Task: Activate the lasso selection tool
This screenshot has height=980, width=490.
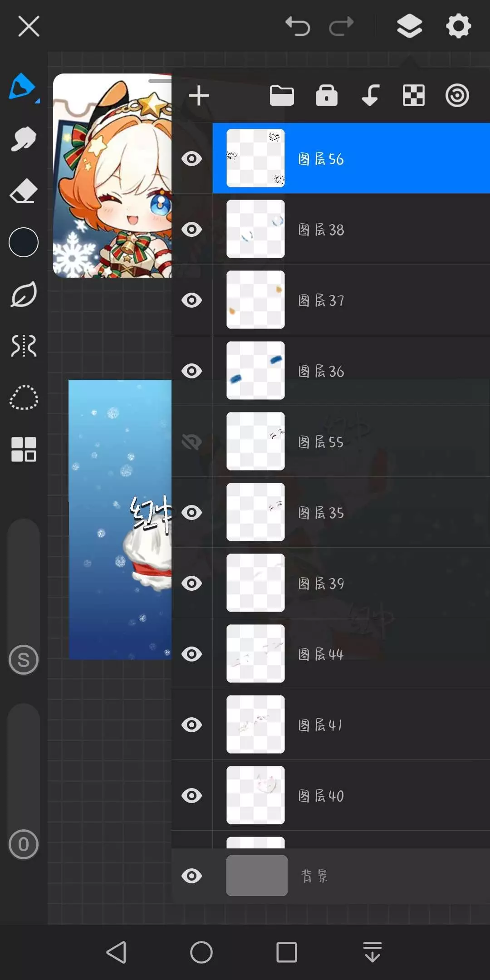Action: point(24,397)
